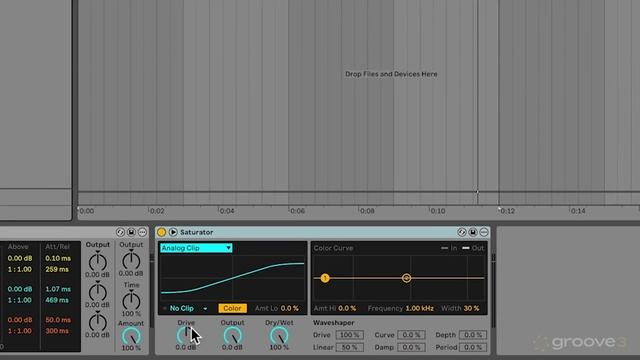The height and width of the screenshot is (360, 640).
Task: Click the Saturator hot-swap preset icon
Action: 462,232
